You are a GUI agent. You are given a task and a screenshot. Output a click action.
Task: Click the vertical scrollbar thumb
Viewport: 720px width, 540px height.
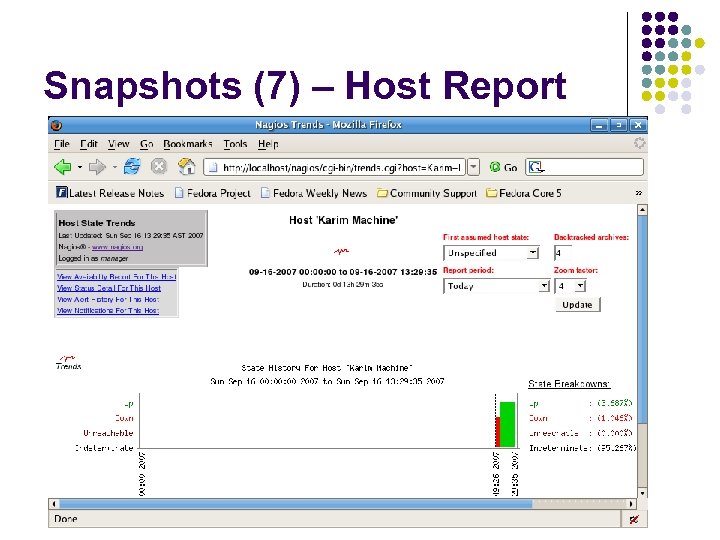click(642, 320)
